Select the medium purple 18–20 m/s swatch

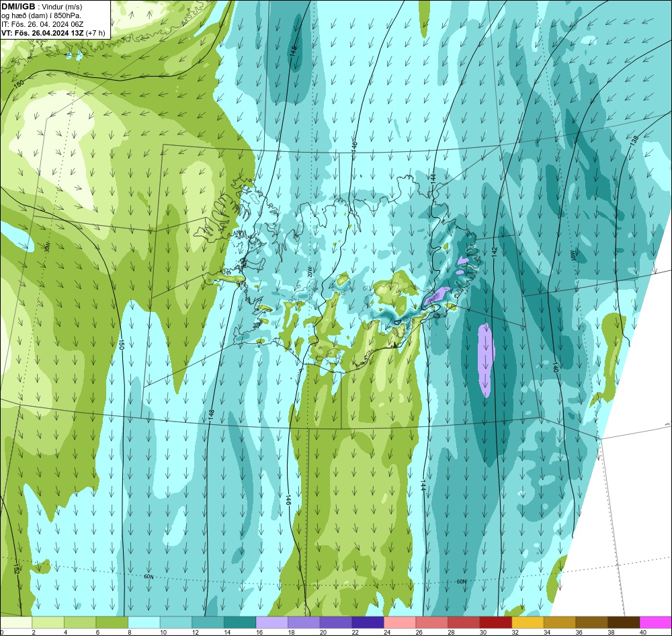(304, 623)
